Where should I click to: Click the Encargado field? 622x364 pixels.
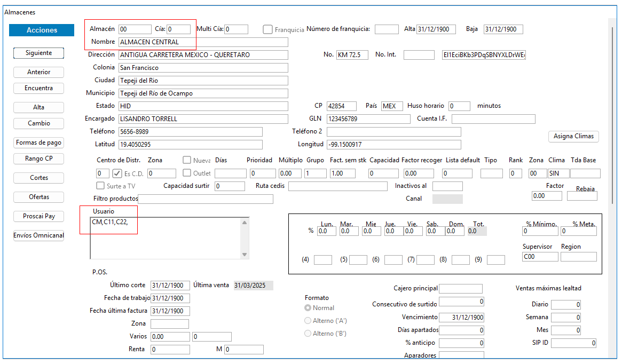[203, 119]
